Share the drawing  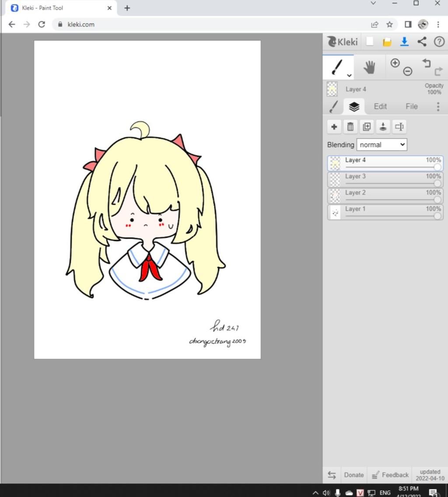tap(422, 42)
